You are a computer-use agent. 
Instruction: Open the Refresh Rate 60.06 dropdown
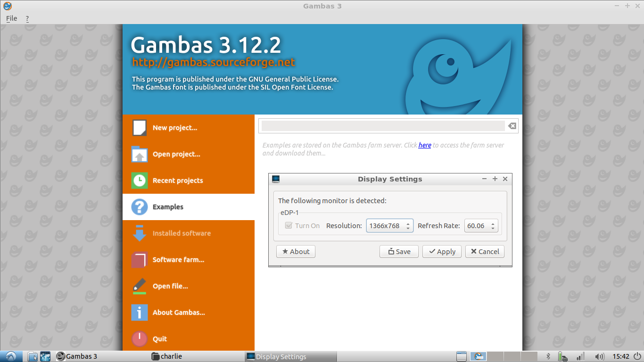click(x=481, y=226)
